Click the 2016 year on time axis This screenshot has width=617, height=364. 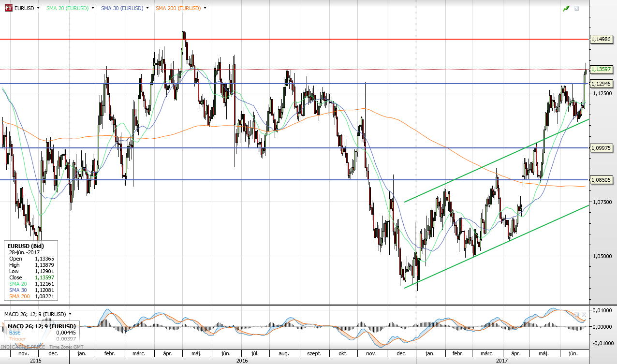pos(242,361)
